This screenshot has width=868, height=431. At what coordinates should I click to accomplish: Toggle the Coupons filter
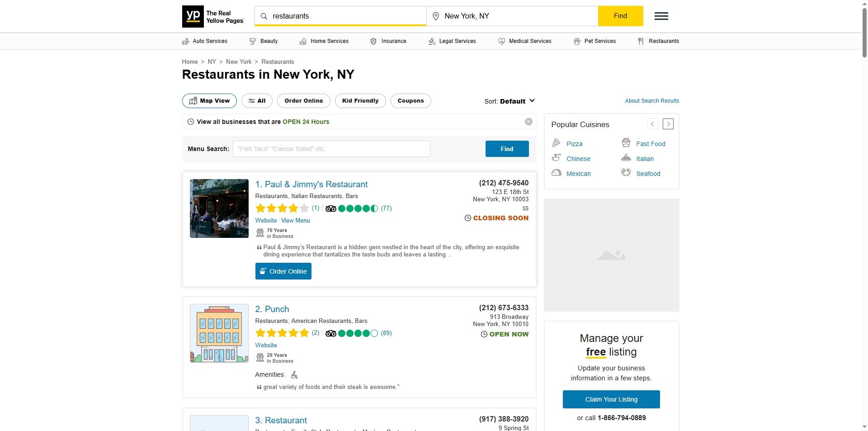tap(410, 101)
